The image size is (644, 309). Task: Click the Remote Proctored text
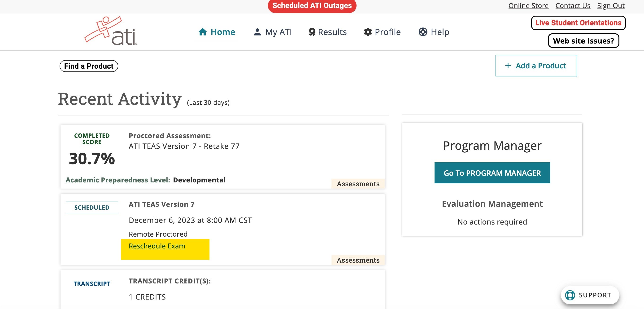[158, 234]
